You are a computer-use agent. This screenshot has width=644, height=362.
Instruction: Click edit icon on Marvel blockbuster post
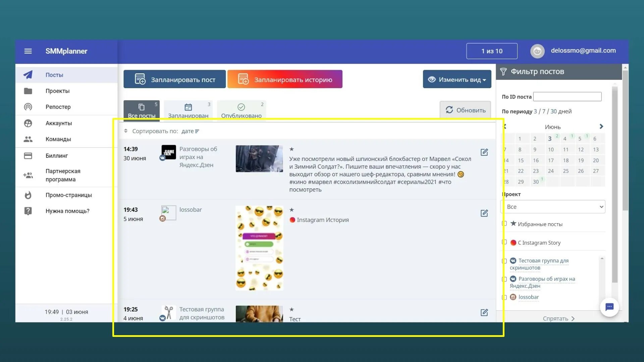(x=484, y=152)
